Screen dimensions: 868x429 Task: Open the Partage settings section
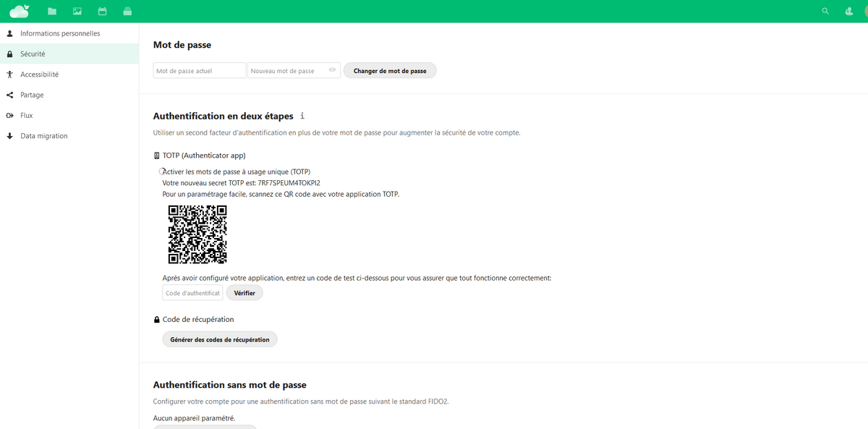[69, 95]
